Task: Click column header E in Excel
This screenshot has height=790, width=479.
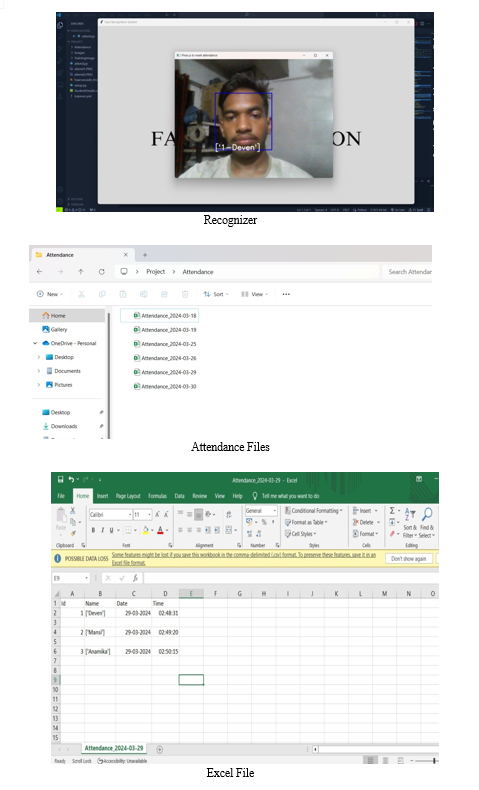Action: point(191,594)
